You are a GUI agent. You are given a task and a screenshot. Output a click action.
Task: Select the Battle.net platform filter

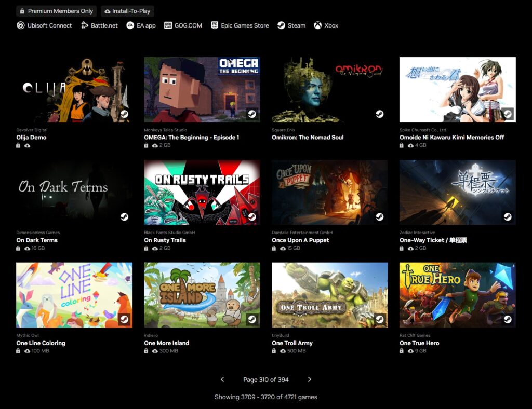point(99,25)
